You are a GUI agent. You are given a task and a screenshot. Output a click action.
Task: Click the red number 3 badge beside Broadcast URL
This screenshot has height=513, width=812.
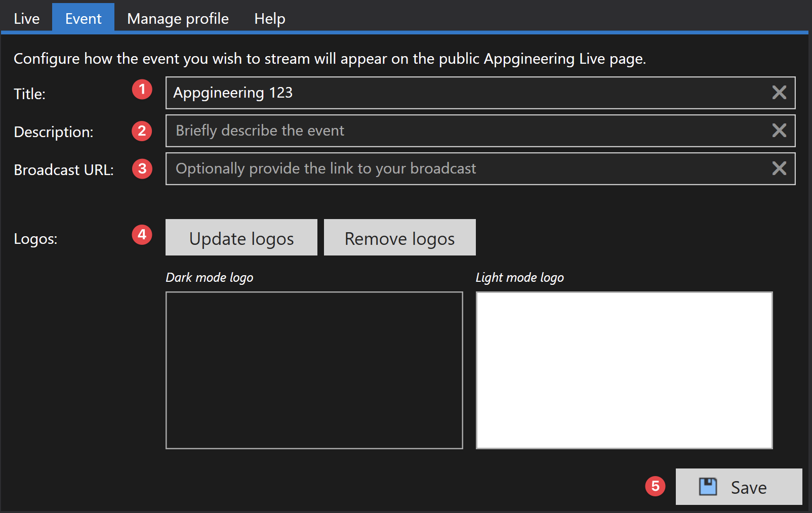pos(142,168)
